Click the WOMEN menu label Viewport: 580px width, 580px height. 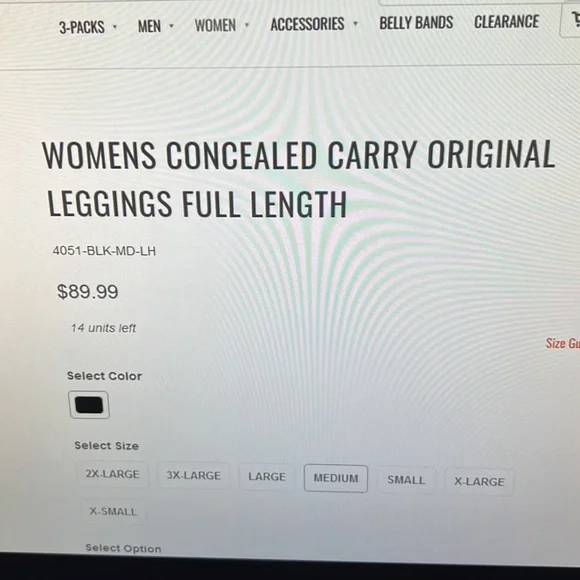215,26
